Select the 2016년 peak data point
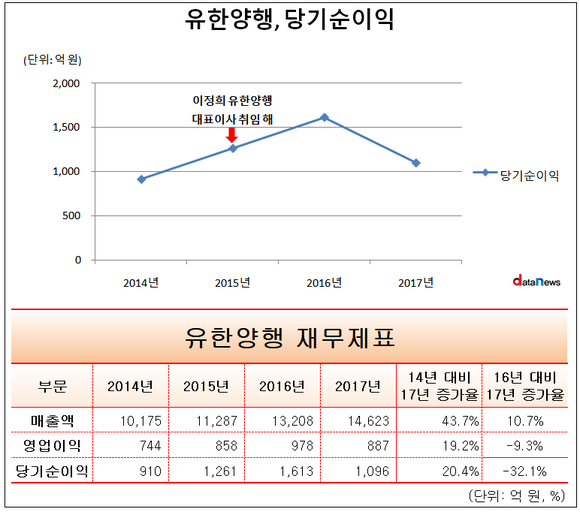 tap(324, 118)
